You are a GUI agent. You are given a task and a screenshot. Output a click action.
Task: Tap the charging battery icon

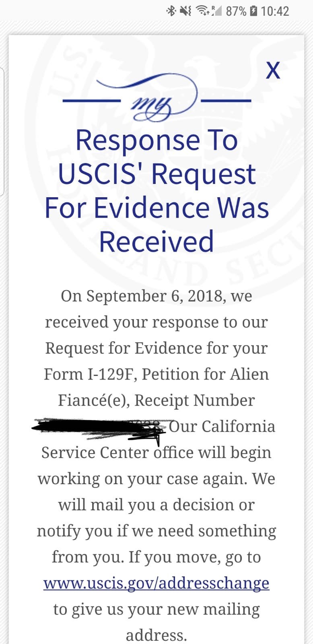click(x=253, y=11)
